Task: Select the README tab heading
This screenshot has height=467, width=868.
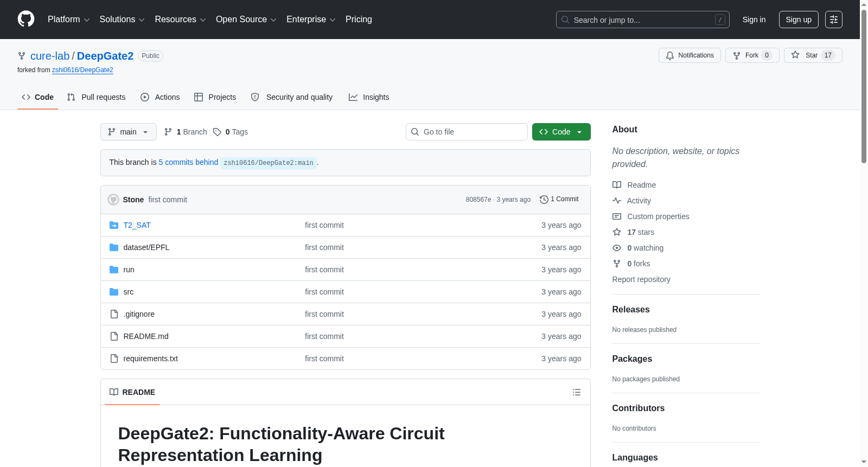Action: [x=132, y=392]
